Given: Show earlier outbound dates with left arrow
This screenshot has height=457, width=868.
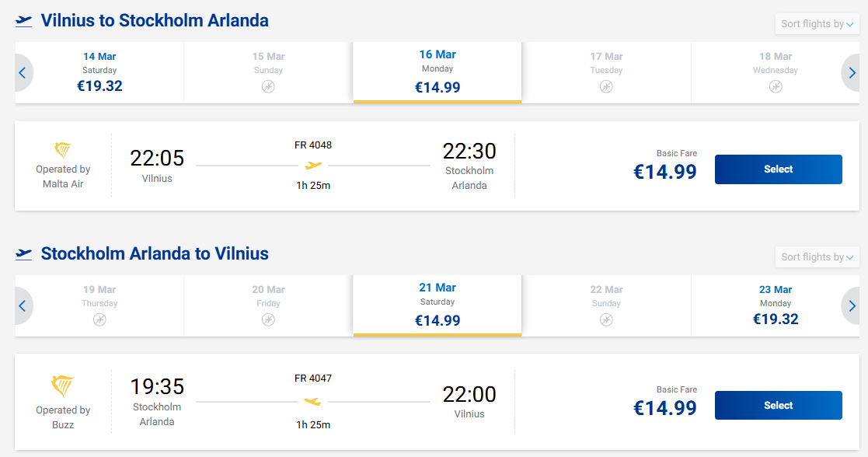Looking at the screenshot, I should (23, 73).
